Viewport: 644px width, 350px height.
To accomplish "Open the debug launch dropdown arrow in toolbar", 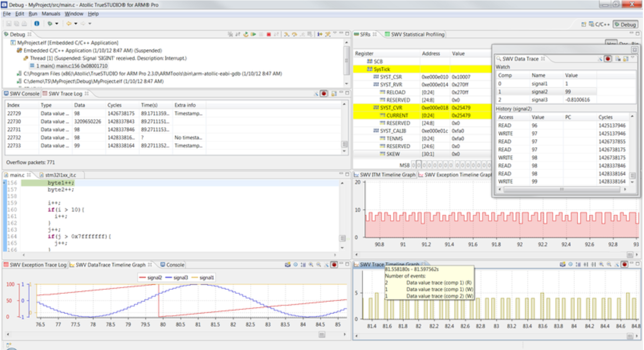I will tap(57, 23).
